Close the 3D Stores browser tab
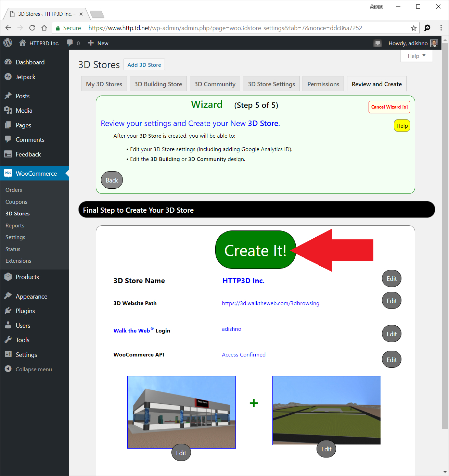The image size is (449, 476). coord(81,14)
